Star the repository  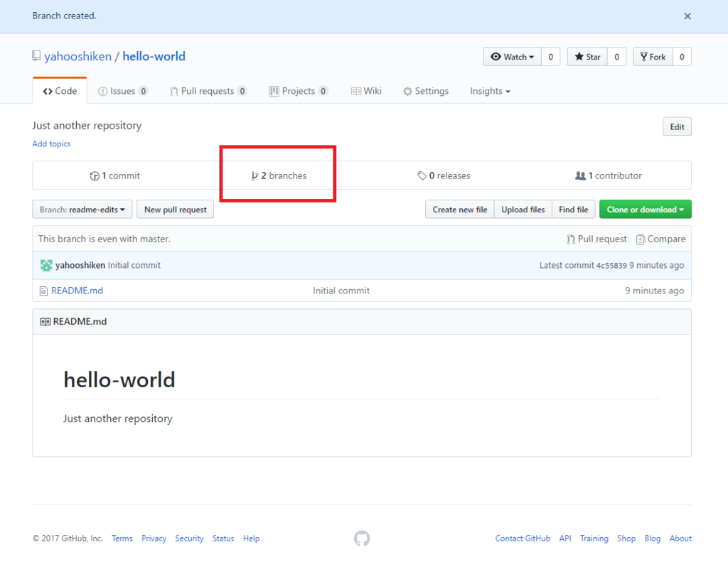click(587, 57)
